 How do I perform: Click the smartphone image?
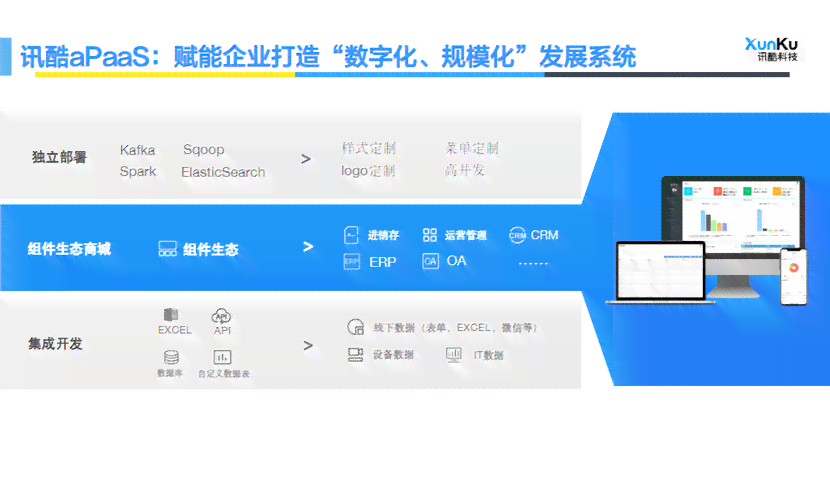click(793, 277)
